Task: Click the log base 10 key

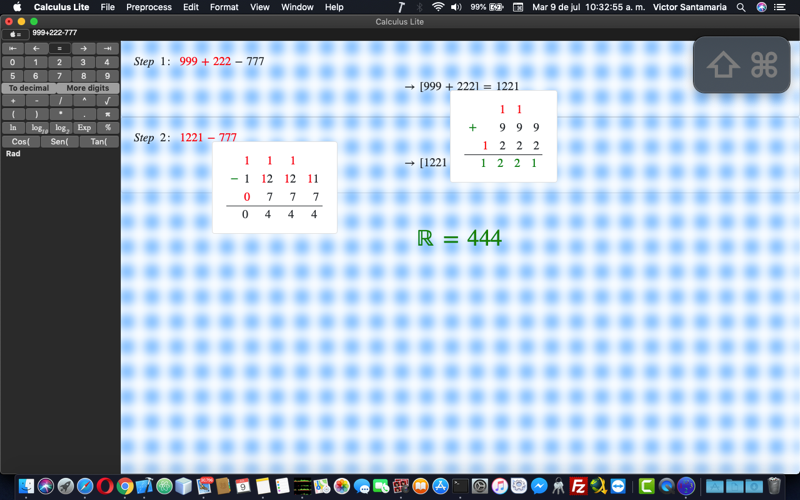Action: click(39, 128)
